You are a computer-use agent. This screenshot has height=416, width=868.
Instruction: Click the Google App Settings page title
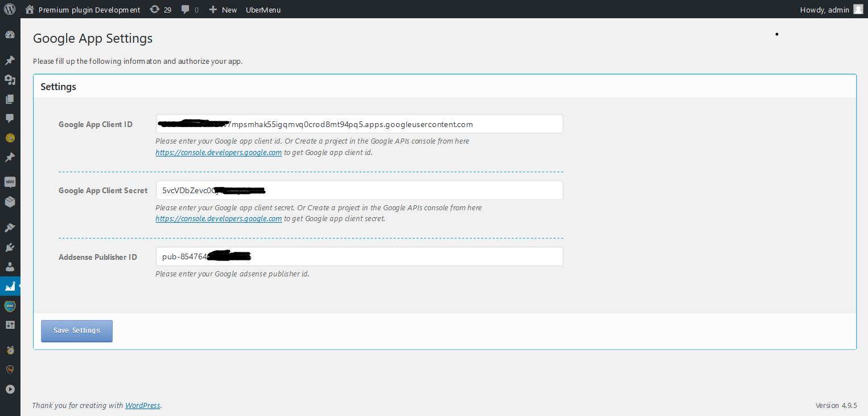(93, 38)
